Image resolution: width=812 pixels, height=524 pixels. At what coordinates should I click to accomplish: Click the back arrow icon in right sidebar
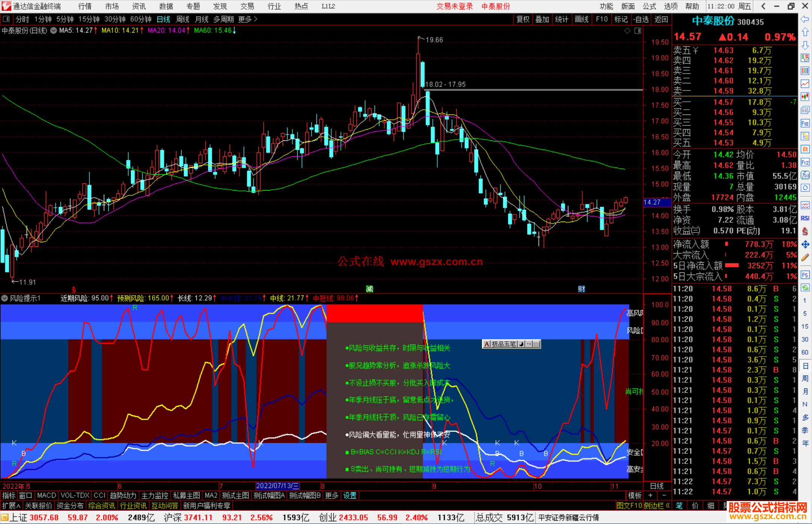coord(805,19)
